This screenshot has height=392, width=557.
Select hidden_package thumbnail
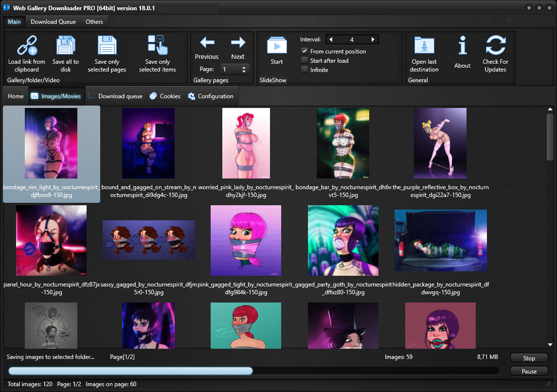(440, 240)
